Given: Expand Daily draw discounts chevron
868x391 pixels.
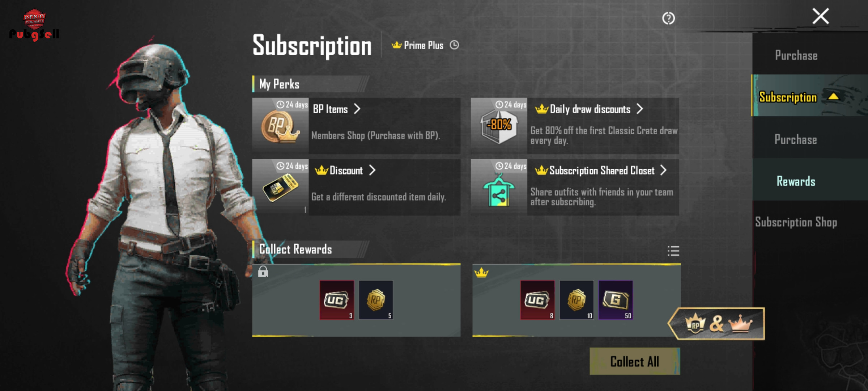Looking at the screenshot, I should pyautogui.click(x=640, y=109).
